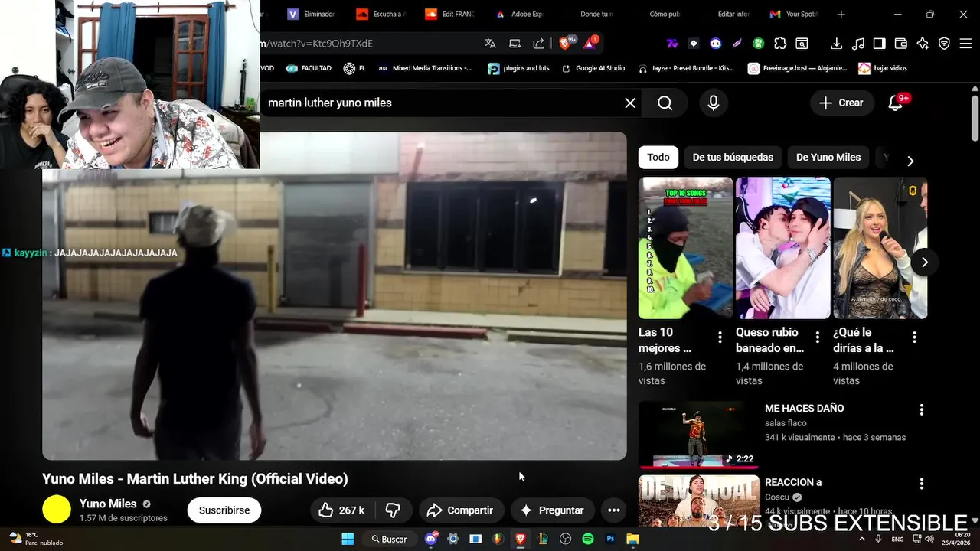Dislike the video with thumbs down
Image resolution: width=980 pixels, height=551 pixels.
(393, 510)
